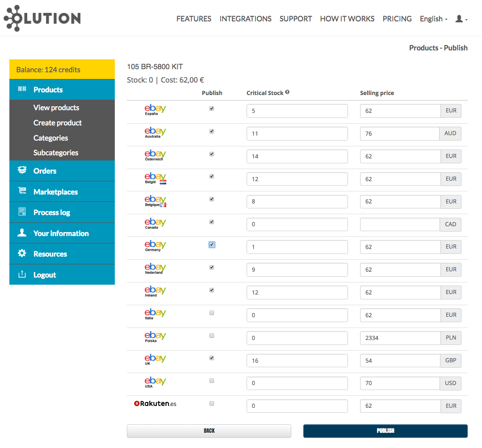
Task: Open View products in sidebar
Action: click(x=56, y=108)
